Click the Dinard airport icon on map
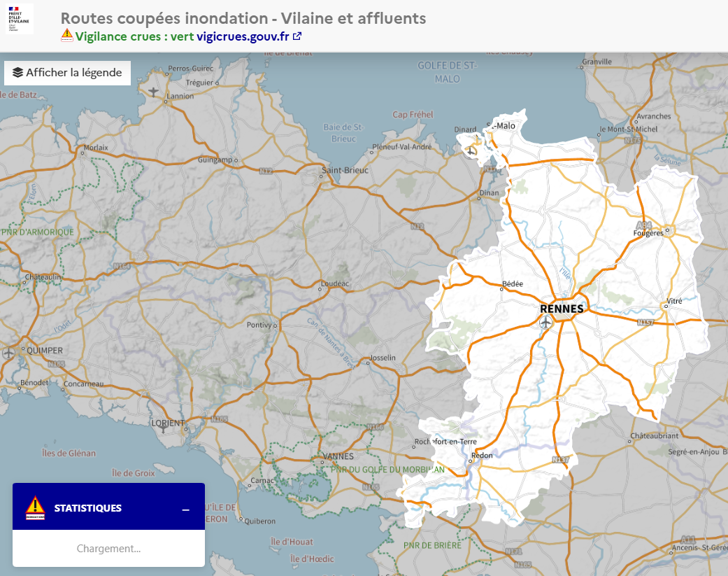The height and width of the screenshot is (576, 728). (x=471, y=150)
